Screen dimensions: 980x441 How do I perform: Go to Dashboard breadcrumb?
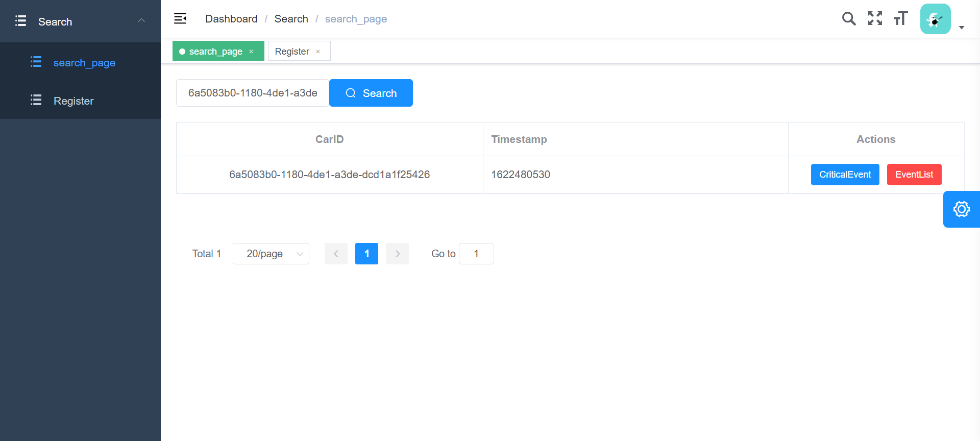click(231, 19)
